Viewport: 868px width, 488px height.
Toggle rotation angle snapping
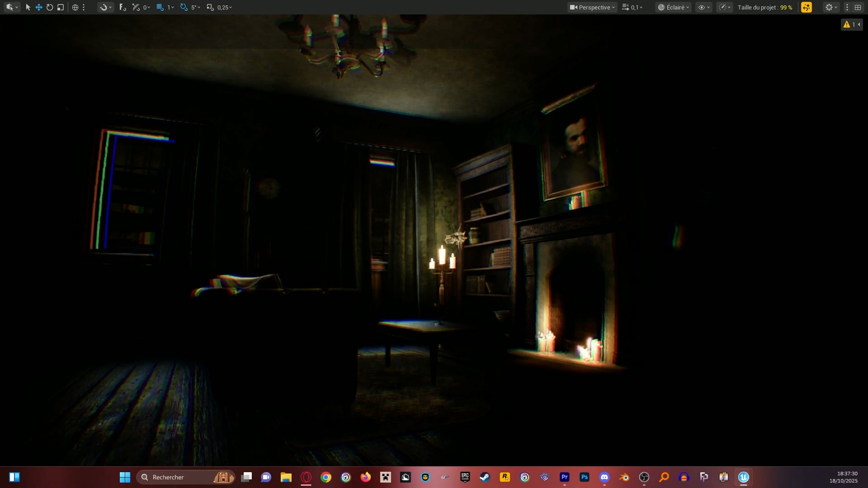pos(184,7)
